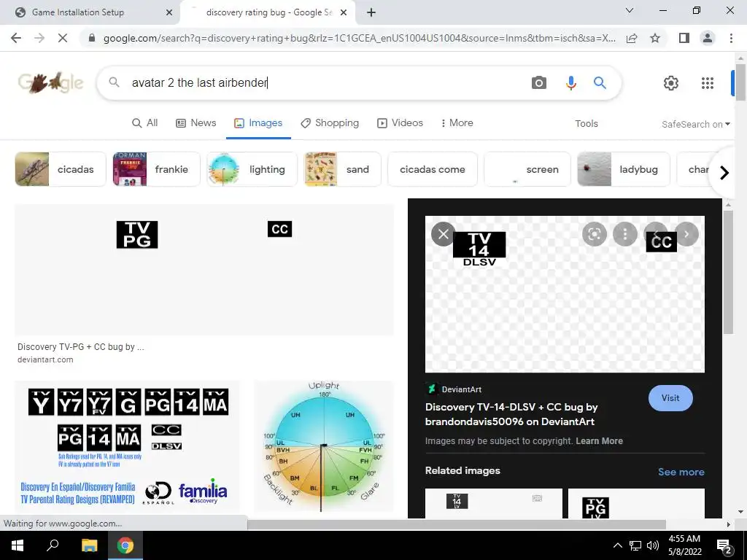747x560 pixels.
Task: Click the horizontal scrollbar at page bottom
Action: coord(457,524)
